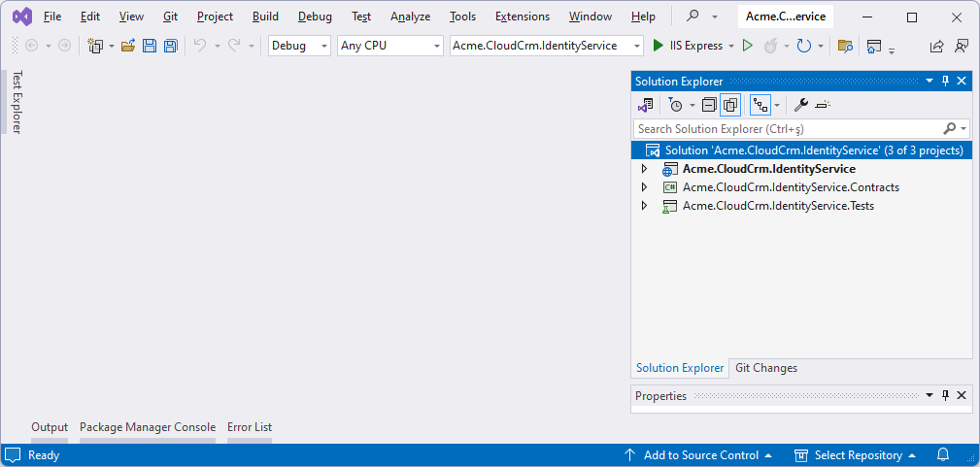Switch views icon in Solution Explorer toolbar
Screen dimensions: 980x467
[x=646, y=105]
